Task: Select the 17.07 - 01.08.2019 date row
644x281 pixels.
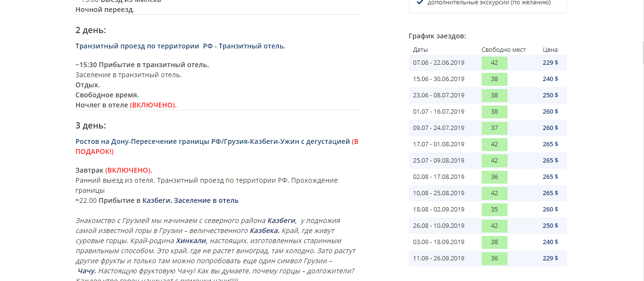Action: [x=439, y=144]
